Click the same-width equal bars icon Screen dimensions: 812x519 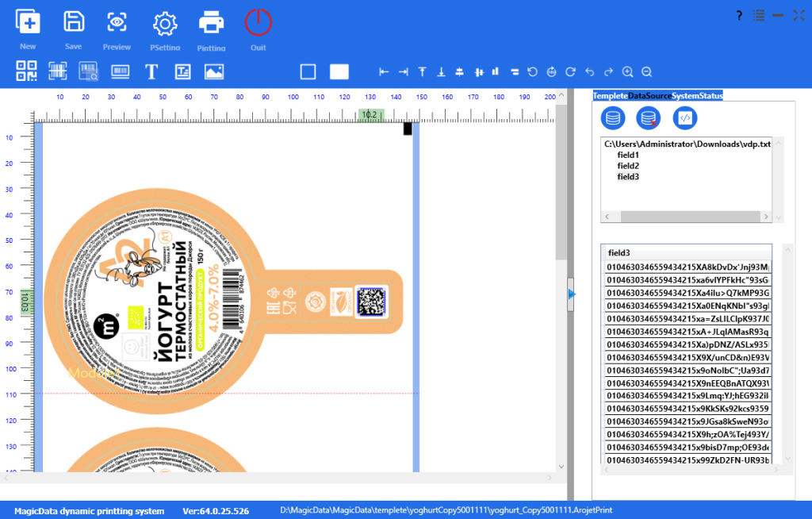514,72
